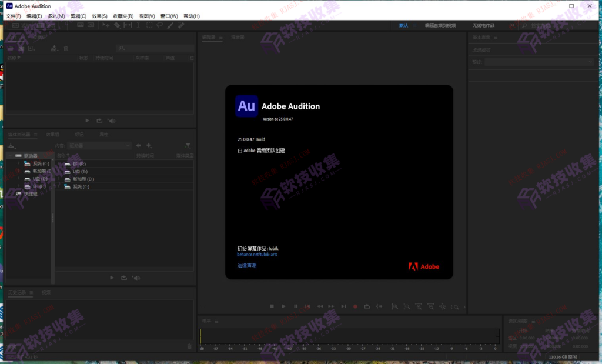Viewport: 602px width, 364px height.
Task: Select the Spot Healing Brush tool
Action: pyautogui.click(x=180, y=26)
